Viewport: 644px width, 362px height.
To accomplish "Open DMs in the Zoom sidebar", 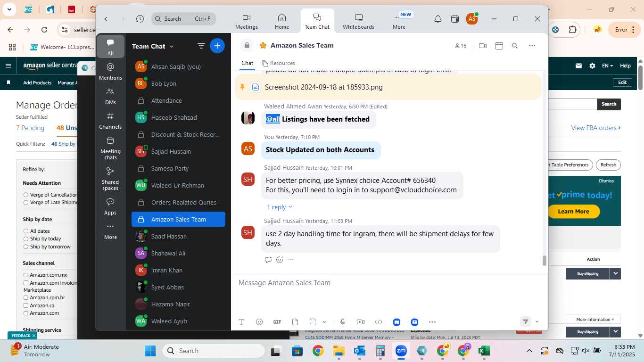I will coord(110,96).
